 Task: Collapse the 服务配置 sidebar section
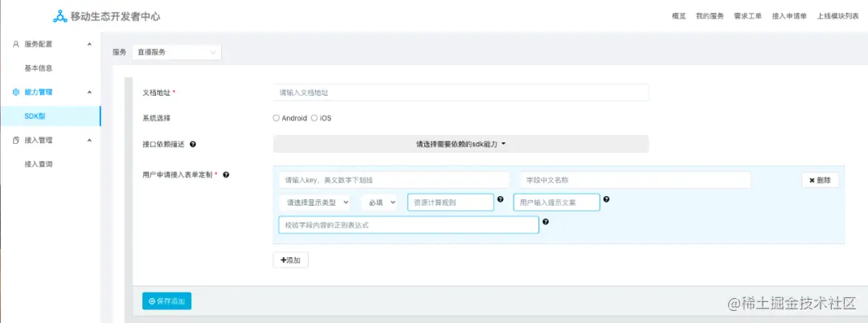point(90,44)
